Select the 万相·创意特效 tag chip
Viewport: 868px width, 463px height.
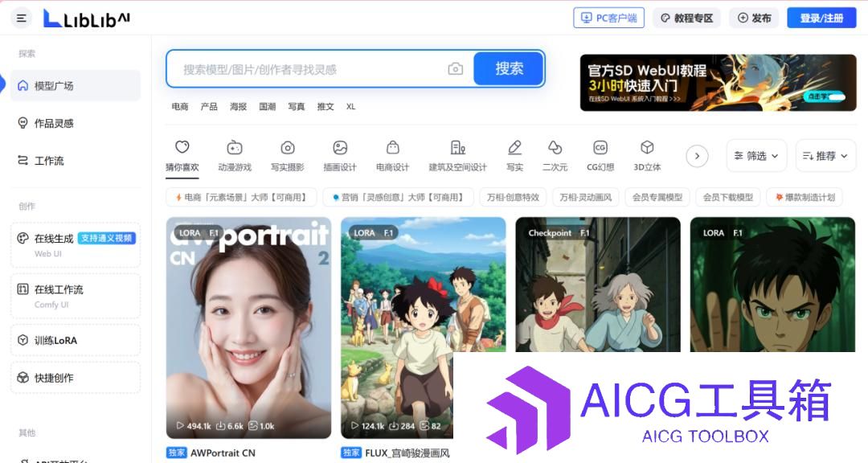[x=513, y=197]
